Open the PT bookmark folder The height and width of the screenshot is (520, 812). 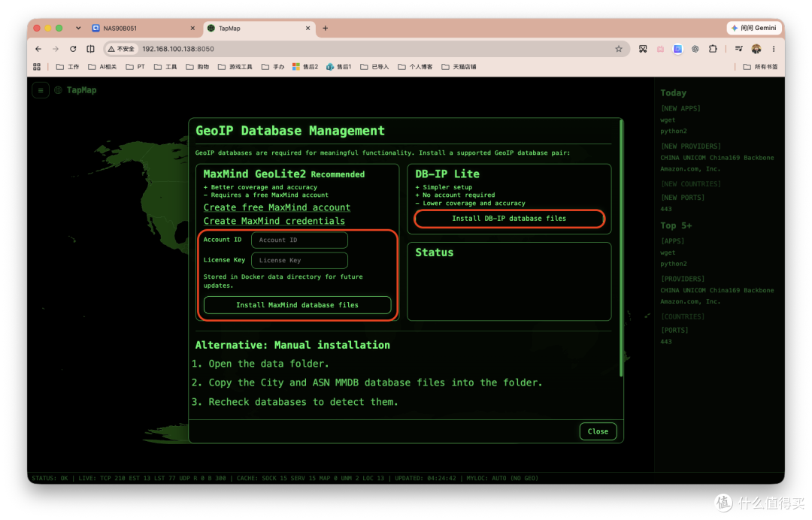[x=135, y=67]
